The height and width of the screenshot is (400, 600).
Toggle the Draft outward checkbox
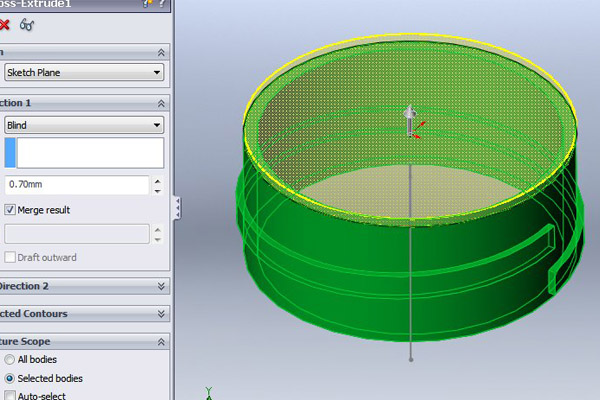click(x=10, y=257)
